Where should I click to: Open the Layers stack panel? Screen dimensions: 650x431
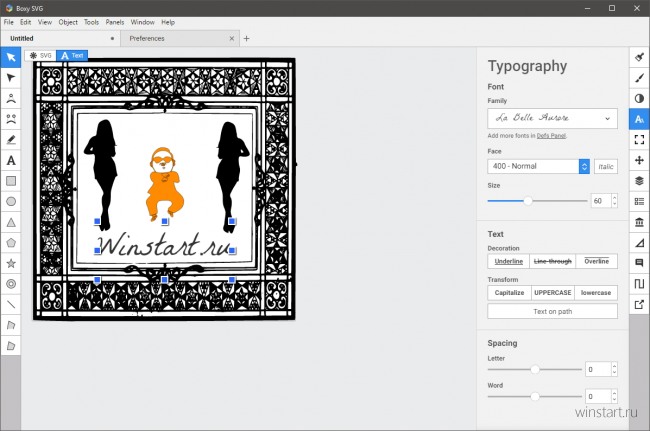coord(639,181)
